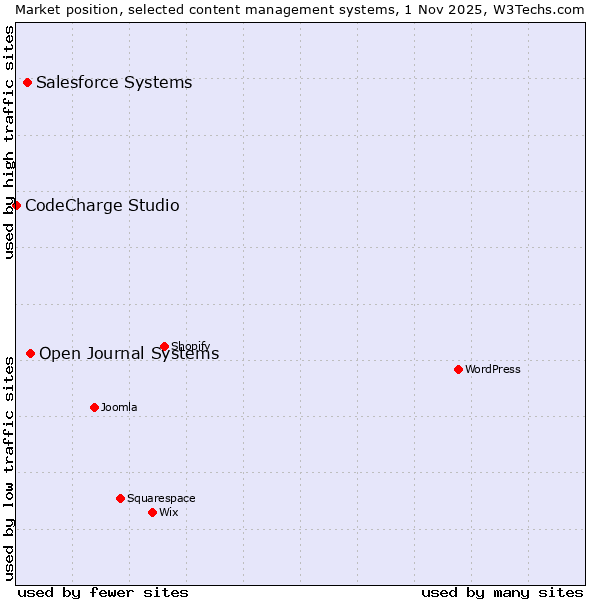The image size is (600, 600).
Task: Click the Wix text label
Action: 169,512
